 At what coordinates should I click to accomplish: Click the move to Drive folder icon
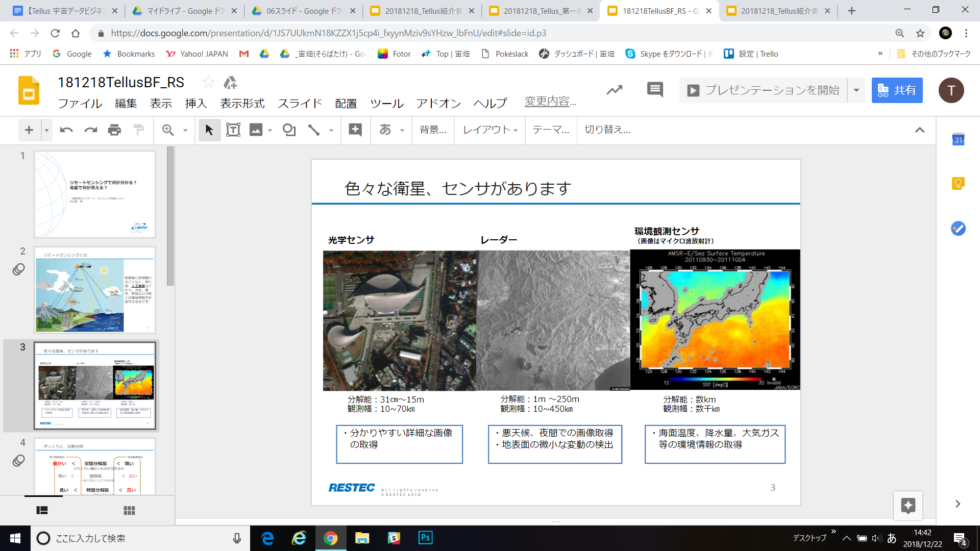(x=231, y=82)
